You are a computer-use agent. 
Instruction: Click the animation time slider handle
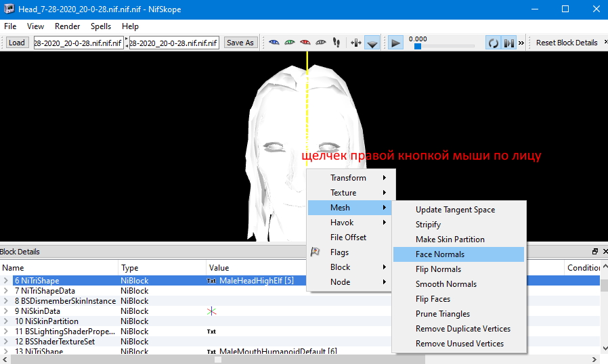418,46
